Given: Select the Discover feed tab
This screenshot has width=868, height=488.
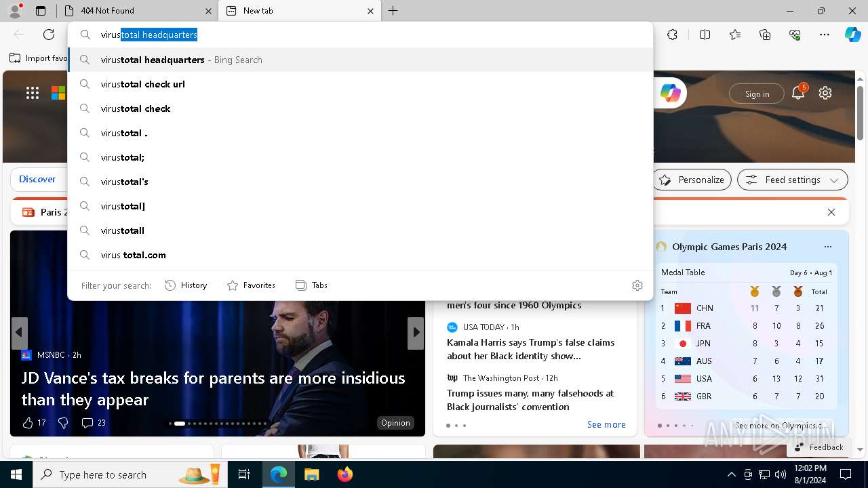Looking at the screenshot, I should 37,179.
